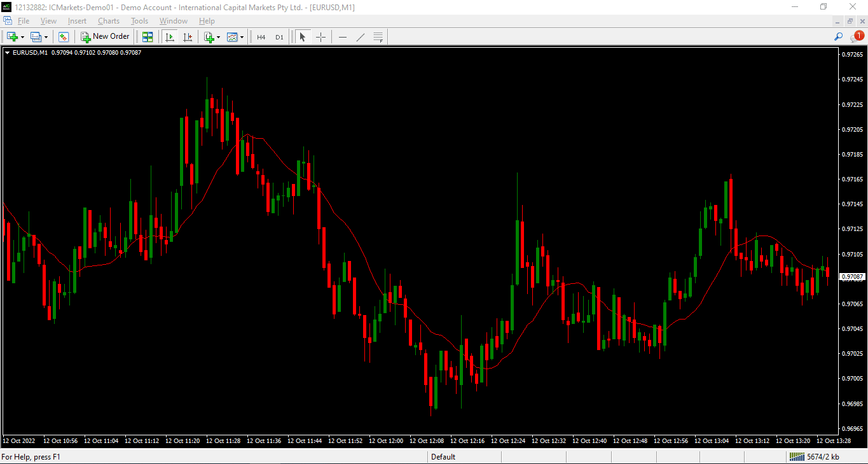
Task: Activate the Crosshair tool
Action: point(320,37)
